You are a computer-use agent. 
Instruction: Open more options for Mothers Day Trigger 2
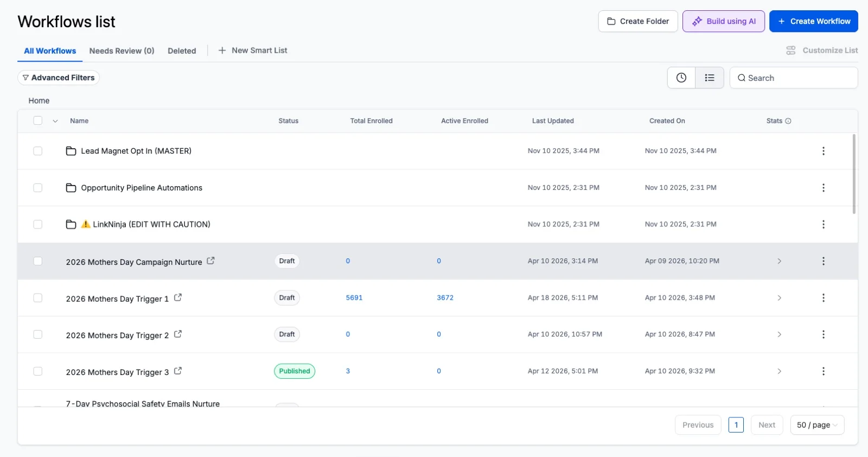(x=824, y=334)
